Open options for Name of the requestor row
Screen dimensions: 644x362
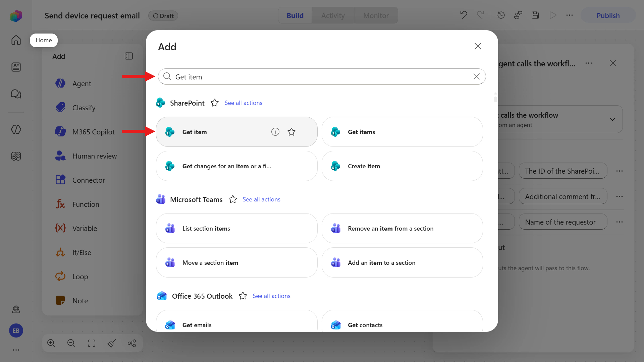coord(620,222)
